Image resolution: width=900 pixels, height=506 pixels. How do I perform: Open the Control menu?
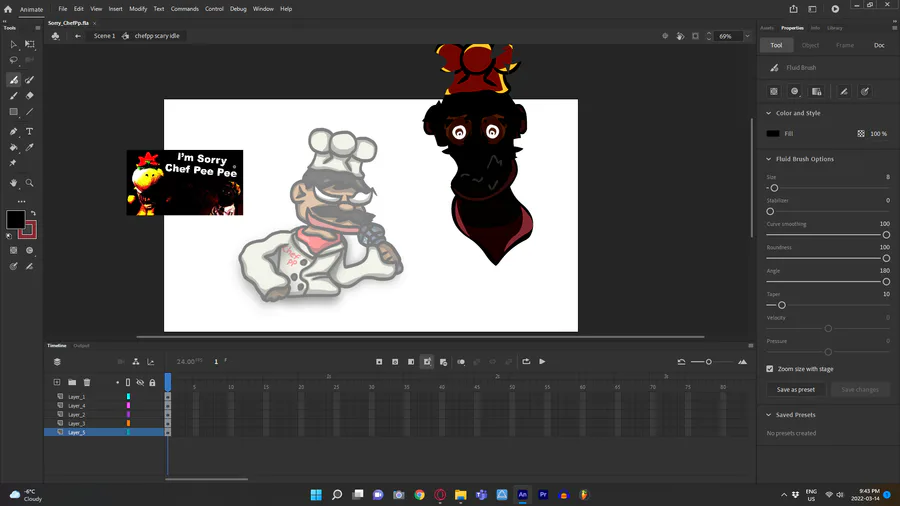[214, 9]
